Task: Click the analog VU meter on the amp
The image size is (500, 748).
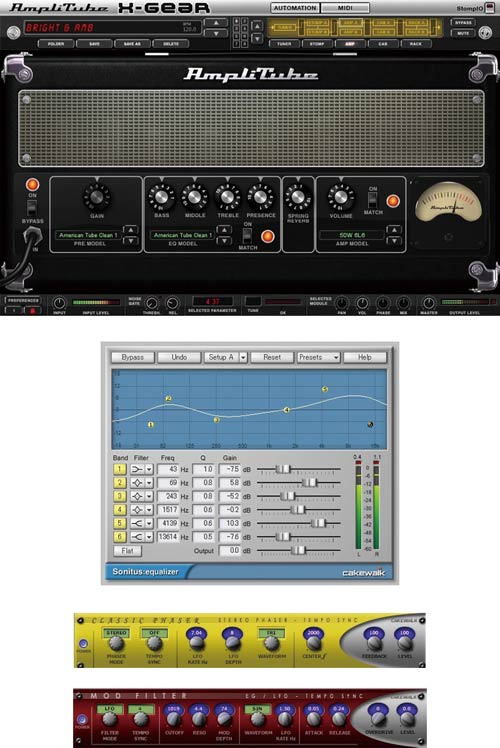Action: 448,204
